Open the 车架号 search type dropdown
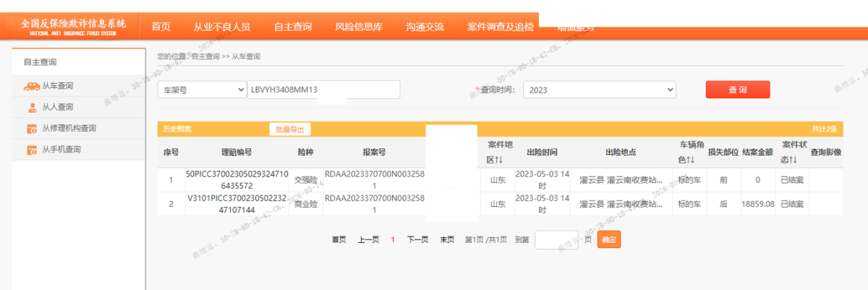The image size is (868, 290). [203, 90]
